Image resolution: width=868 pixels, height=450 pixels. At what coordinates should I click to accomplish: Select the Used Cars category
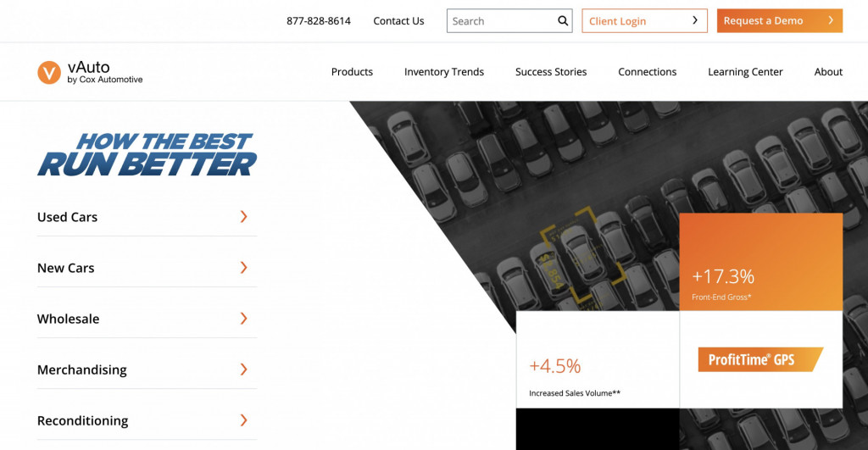[147, 217]
